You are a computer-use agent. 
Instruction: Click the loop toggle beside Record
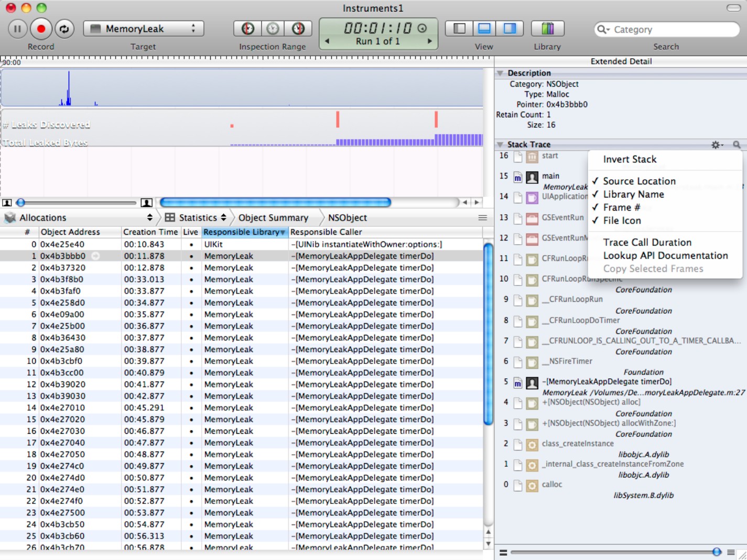[x=64, y=29]
